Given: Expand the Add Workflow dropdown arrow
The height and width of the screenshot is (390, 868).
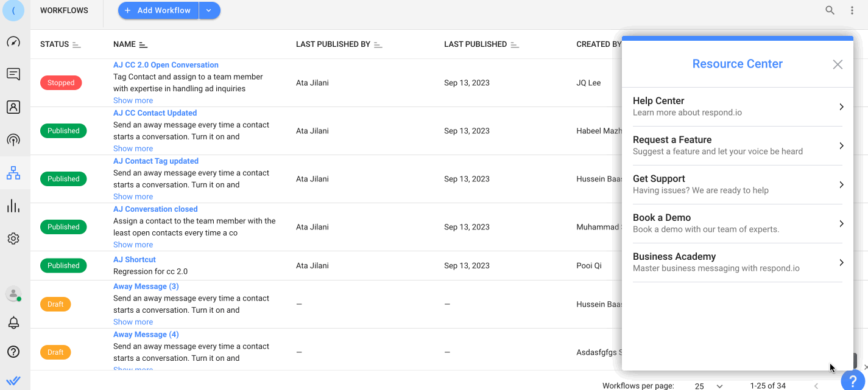Looking at the screenshot, I should click(x=210, y=10).
